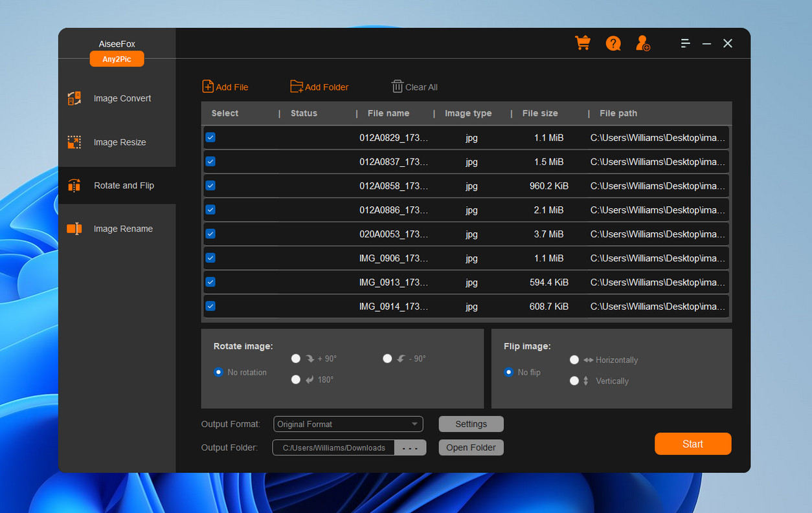
Task: Click the Status column header
Action: (304, 113)
